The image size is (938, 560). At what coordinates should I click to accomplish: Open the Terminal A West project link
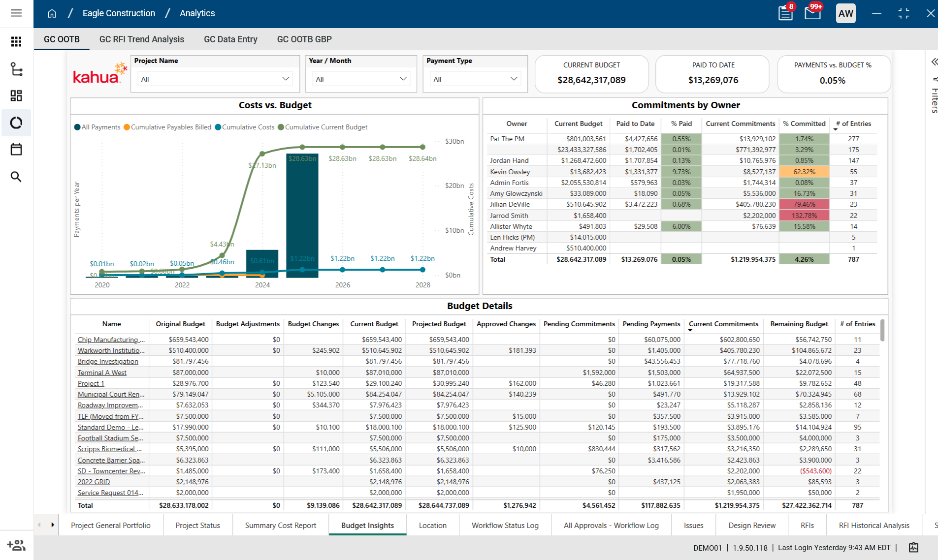coord(102,373)
